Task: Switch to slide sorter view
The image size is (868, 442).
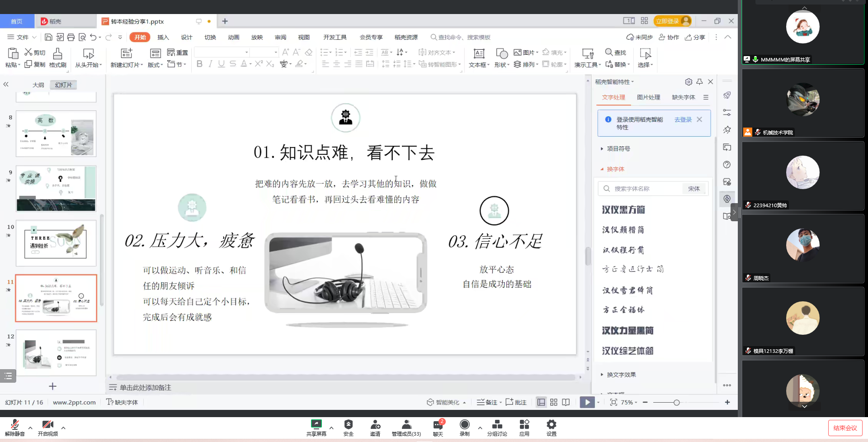Action: 554,402
